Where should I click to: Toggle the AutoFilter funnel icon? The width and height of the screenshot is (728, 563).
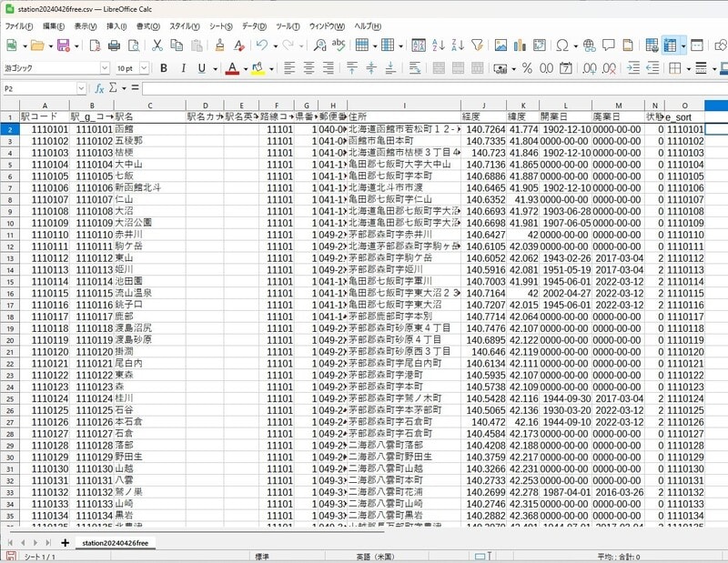pyautogui.click(x=477, y=45)
